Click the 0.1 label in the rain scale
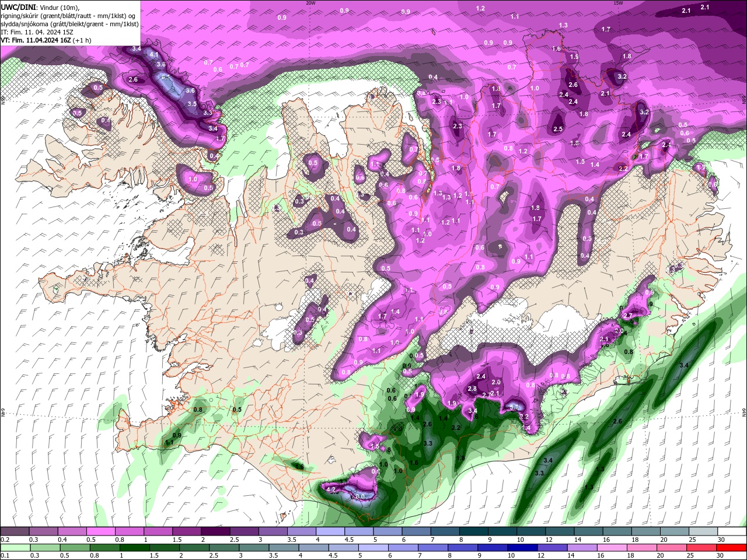The image size is (747, 560). 5,555
